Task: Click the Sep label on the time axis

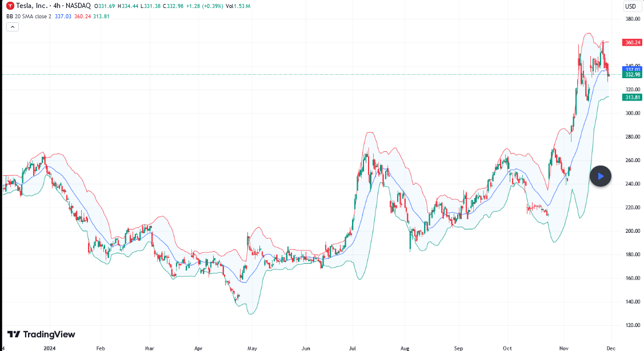Action: pos(458,348)
